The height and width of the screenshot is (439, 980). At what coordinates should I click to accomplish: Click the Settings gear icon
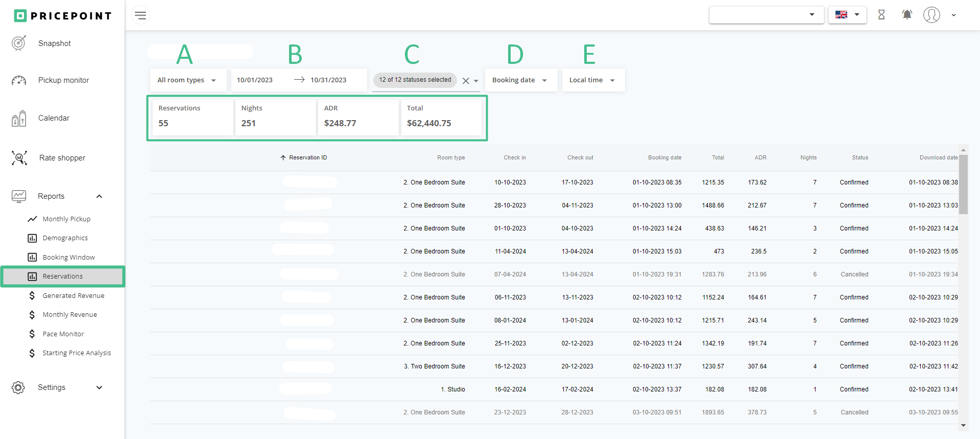(18, 387)
